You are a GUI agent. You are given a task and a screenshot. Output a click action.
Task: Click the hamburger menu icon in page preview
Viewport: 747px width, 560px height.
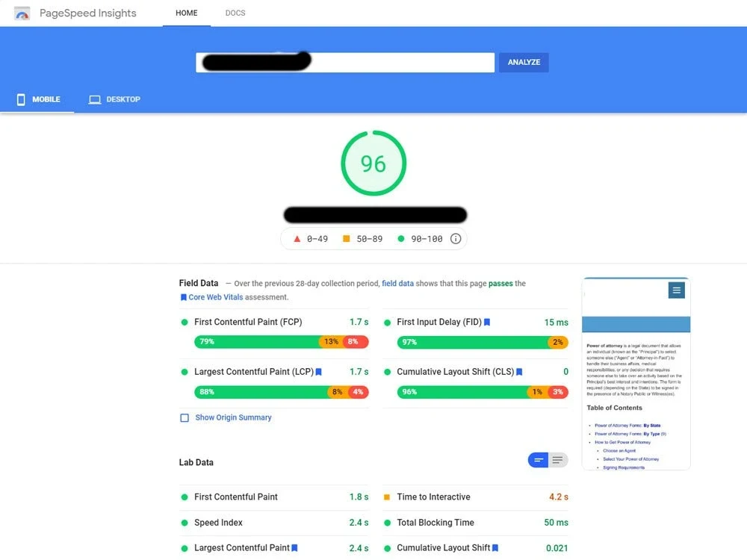677,290
